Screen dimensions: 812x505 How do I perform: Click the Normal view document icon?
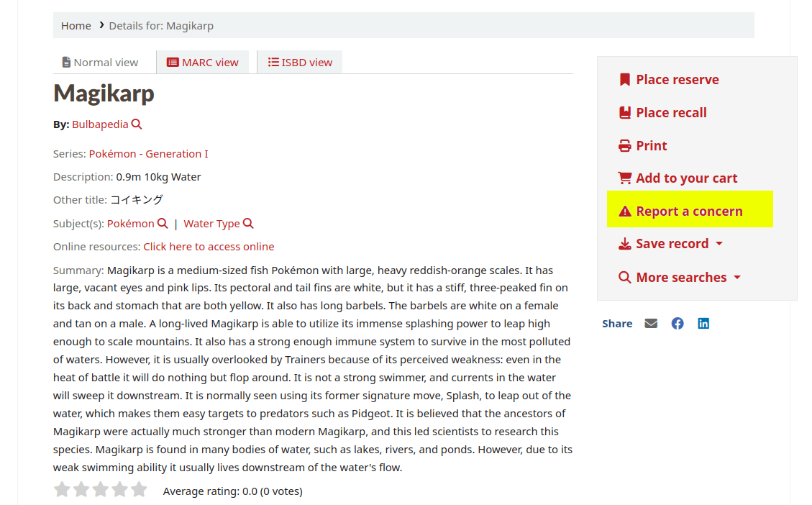(x=66, y=63)
